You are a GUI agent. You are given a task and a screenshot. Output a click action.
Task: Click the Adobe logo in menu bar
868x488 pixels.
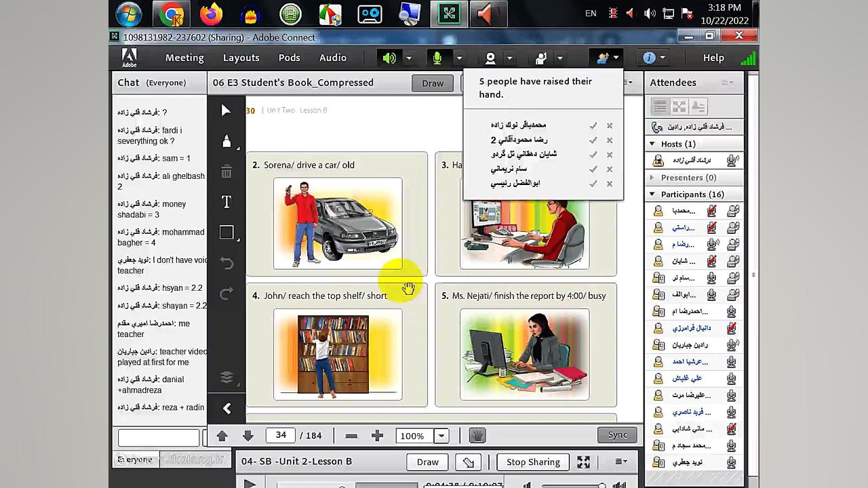(x=129, y=58)
